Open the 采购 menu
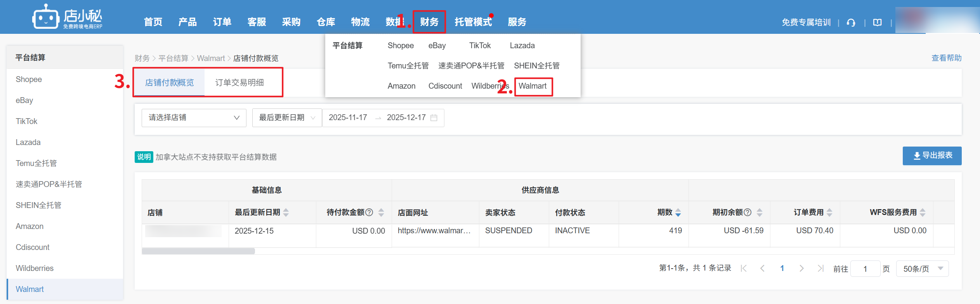980x304 pixels. 291,22
